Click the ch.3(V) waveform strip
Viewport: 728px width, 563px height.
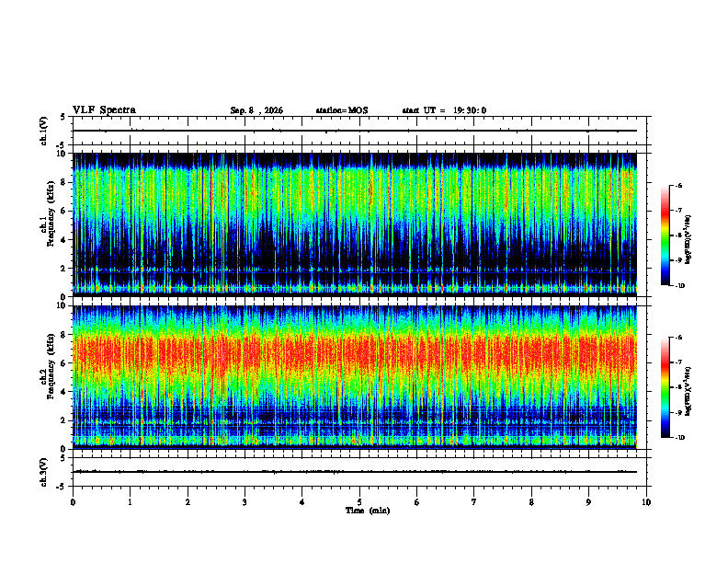(x=355, y=472)
